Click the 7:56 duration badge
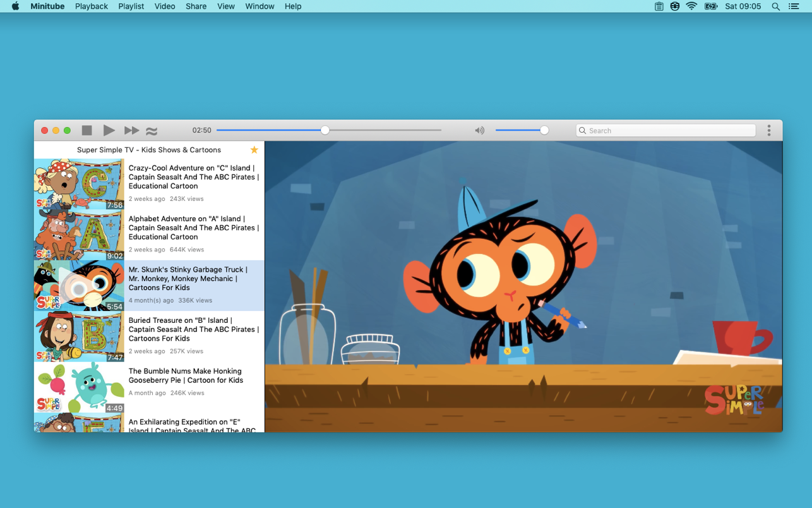 point(115,205)
